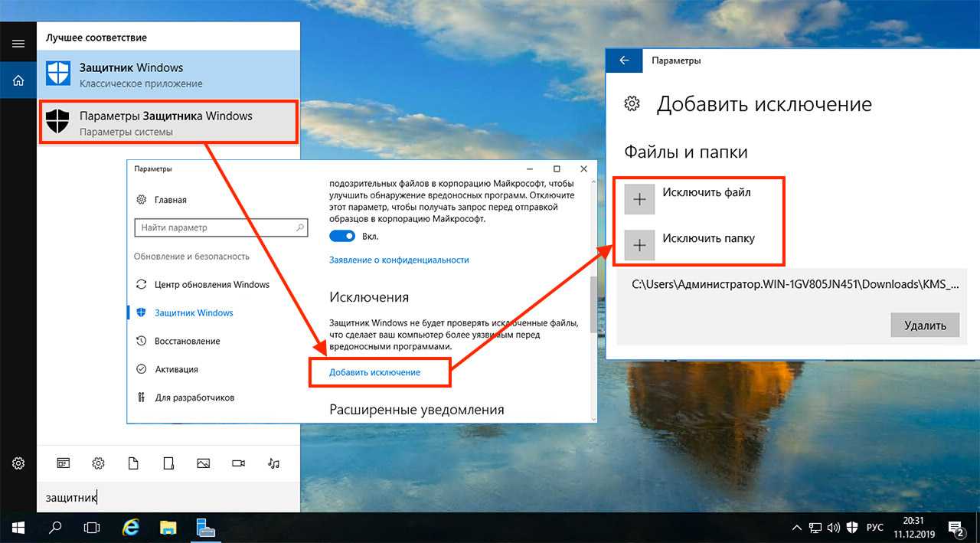
Task: Select Восстановление in the settings sidebar
Action: (187, 341)
